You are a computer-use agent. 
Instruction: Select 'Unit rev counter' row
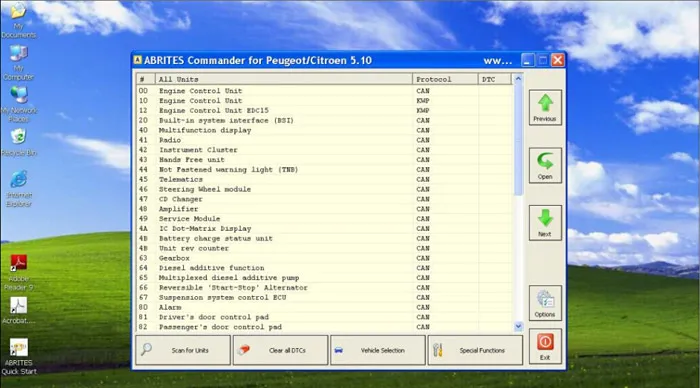tap(325, 248)
